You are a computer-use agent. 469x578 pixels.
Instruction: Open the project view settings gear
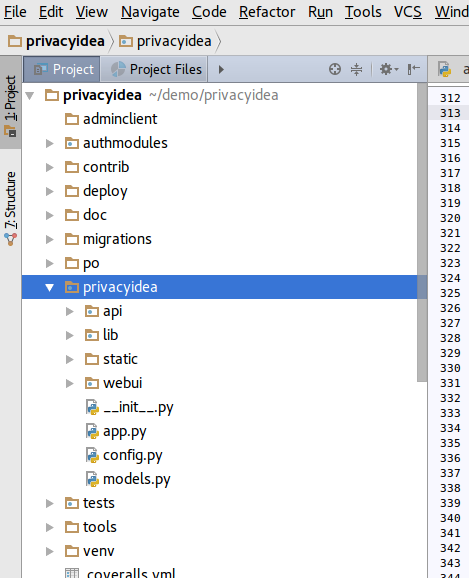[x=389, y=69]
